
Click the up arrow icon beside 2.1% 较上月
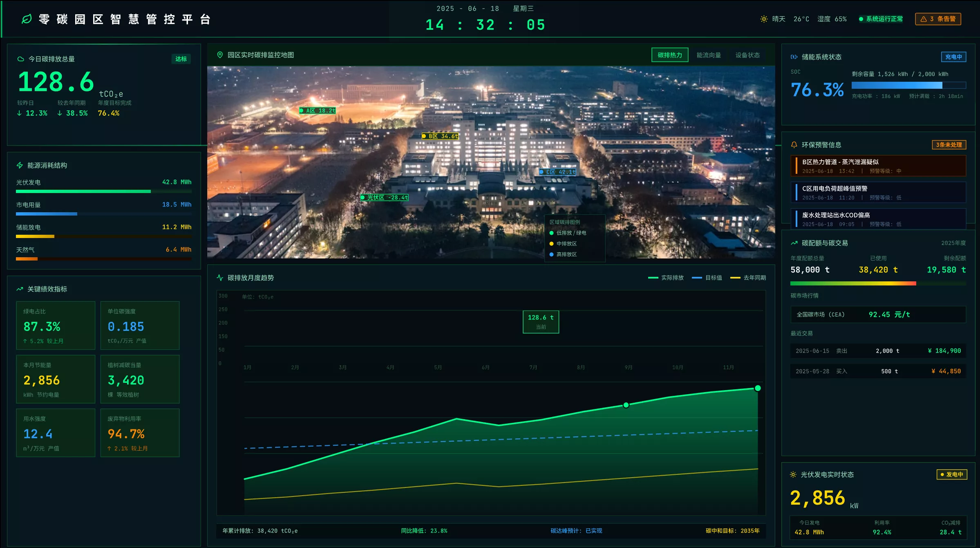[110, 449]
